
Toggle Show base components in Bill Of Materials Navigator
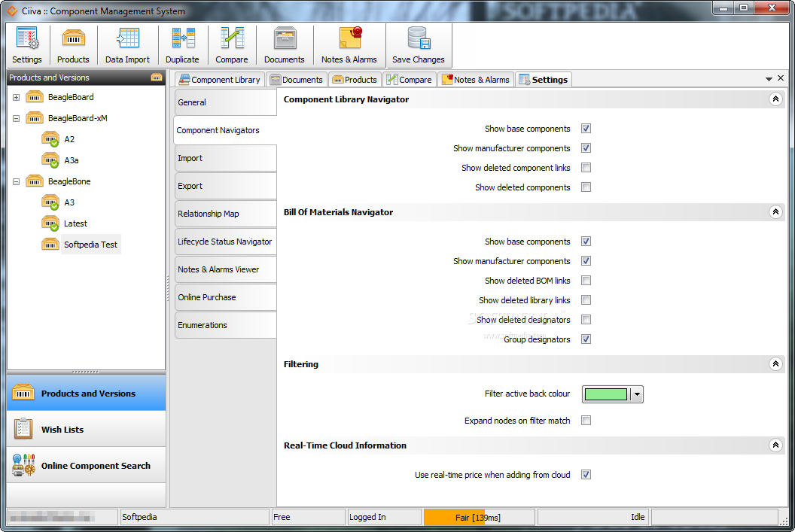pos(586,242)
